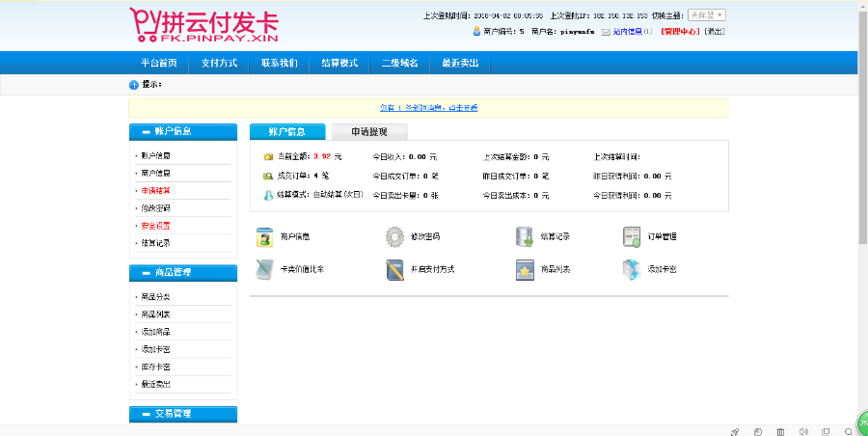This screenshot has width=868, height=436.
Task: Click the 昨日获得利润: 0.00 元 text
Action: pyautogui.click(x=632, y=177)
